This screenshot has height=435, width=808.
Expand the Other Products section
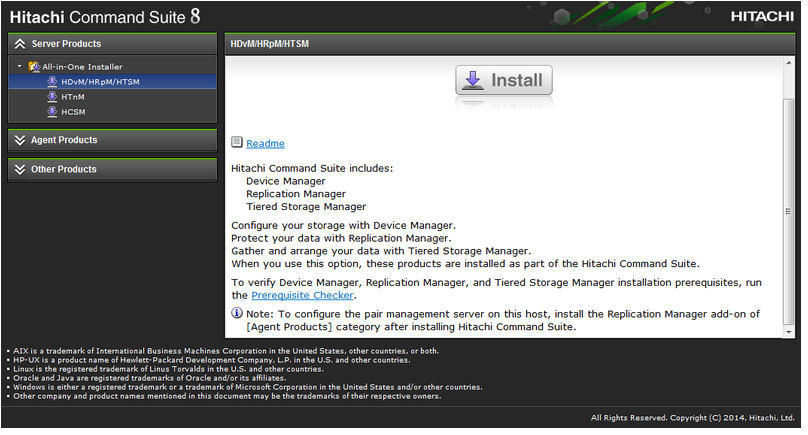point(112,170)
